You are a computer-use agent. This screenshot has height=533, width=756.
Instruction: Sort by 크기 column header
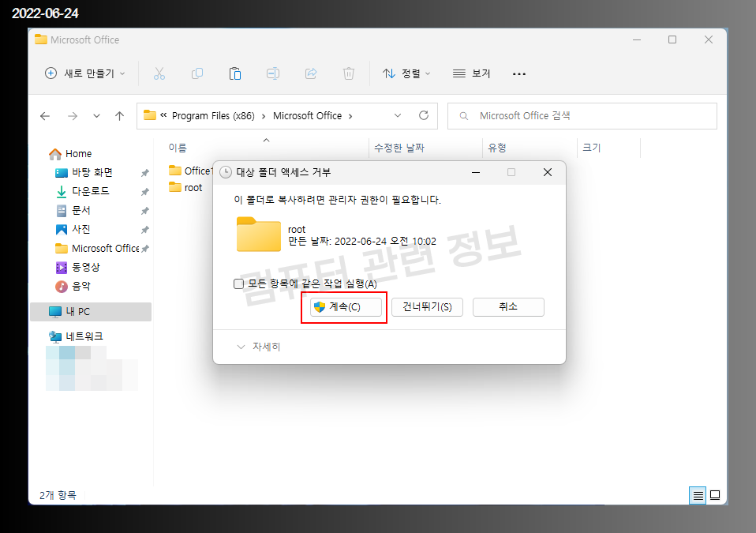tap(592, 148)
